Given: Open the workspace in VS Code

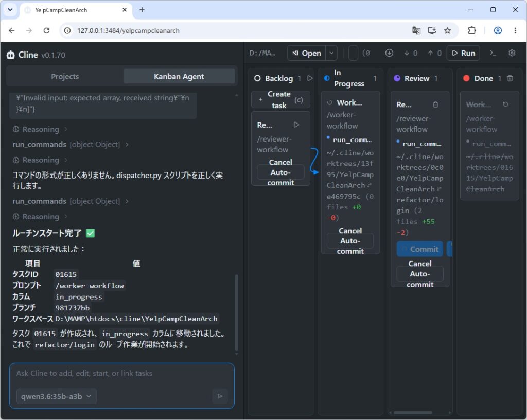Looking at the screenshot, I should 306,53.
